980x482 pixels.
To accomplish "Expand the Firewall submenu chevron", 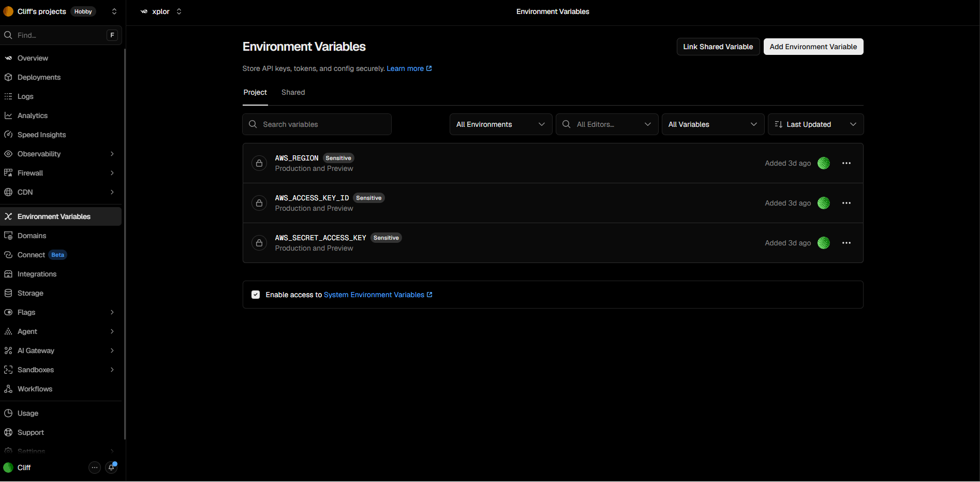I will [112, 173].
